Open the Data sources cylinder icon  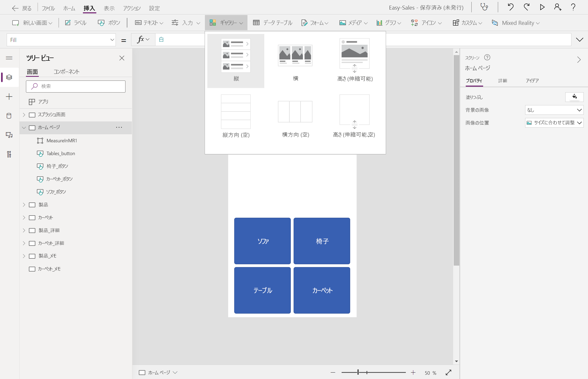coord(9,116)
